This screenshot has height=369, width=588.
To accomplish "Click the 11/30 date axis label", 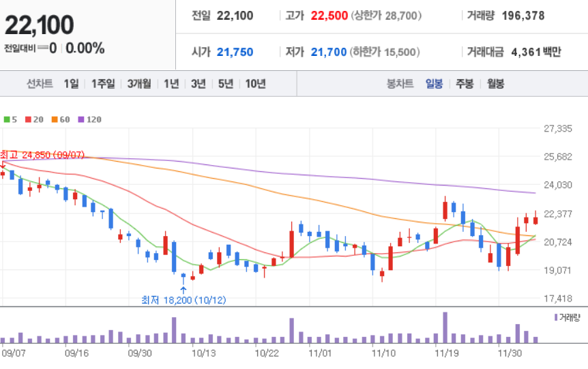I will click(510, 353).
